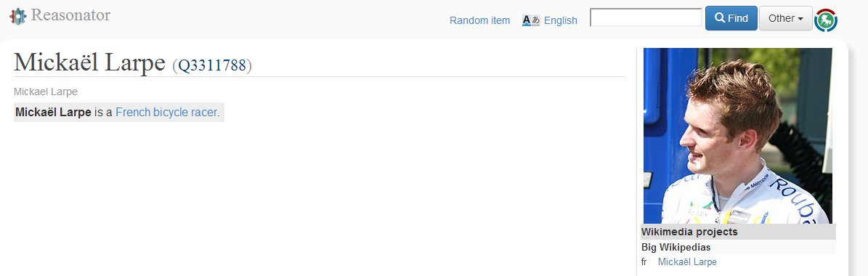The width and height of the screenshot is (868, 276).
Task: Click the gray Mickael Larpe alias text
Action: click(x=45, y=92)
